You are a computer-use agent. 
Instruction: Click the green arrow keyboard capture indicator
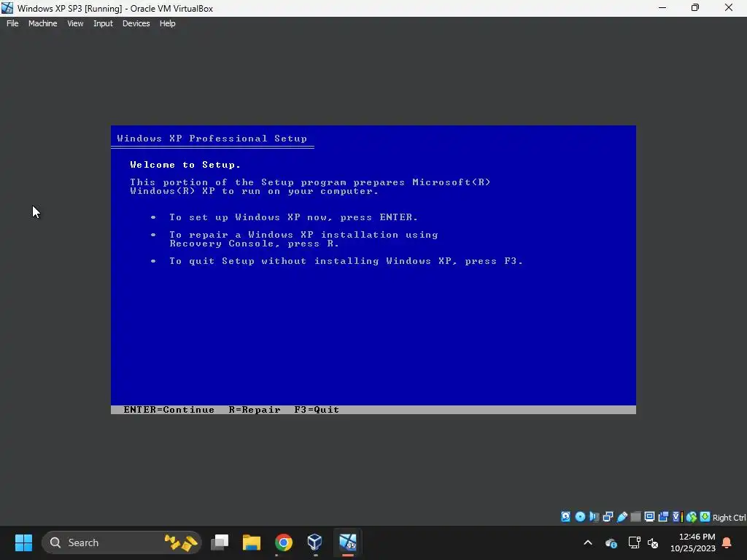point(705,517)
